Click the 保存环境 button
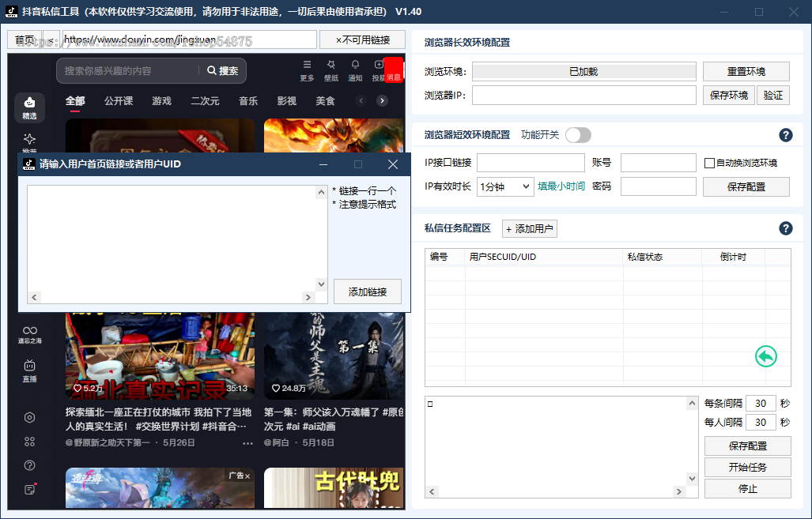Viewport: 812px width, 519px height. (729, 96)
